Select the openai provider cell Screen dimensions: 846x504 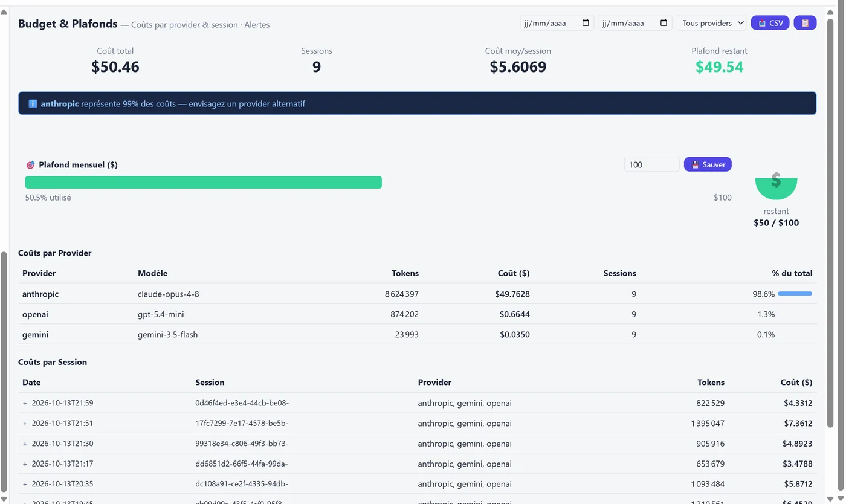(35, 314)
